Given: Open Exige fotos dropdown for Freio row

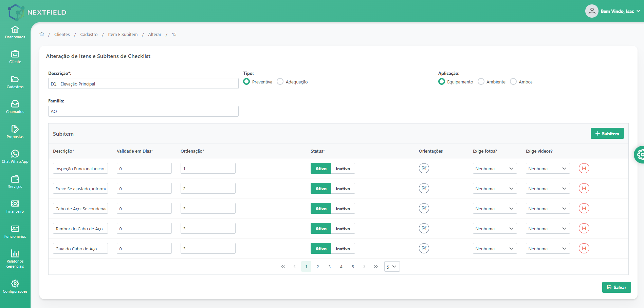Looking at the screenshot, I should point(495,189).
